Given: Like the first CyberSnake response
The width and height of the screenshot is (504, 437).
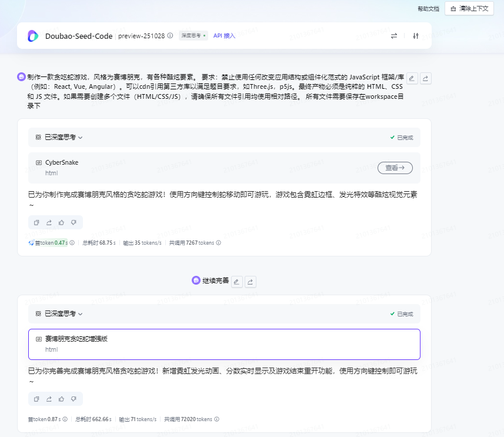Looking at the screenshot, I should (61, 222).
